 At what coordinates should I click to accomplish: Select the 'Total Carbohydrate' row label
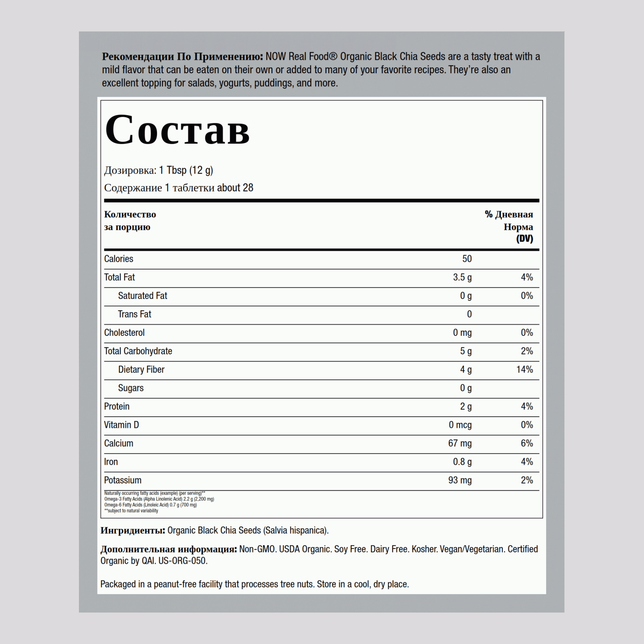point(138,351)
